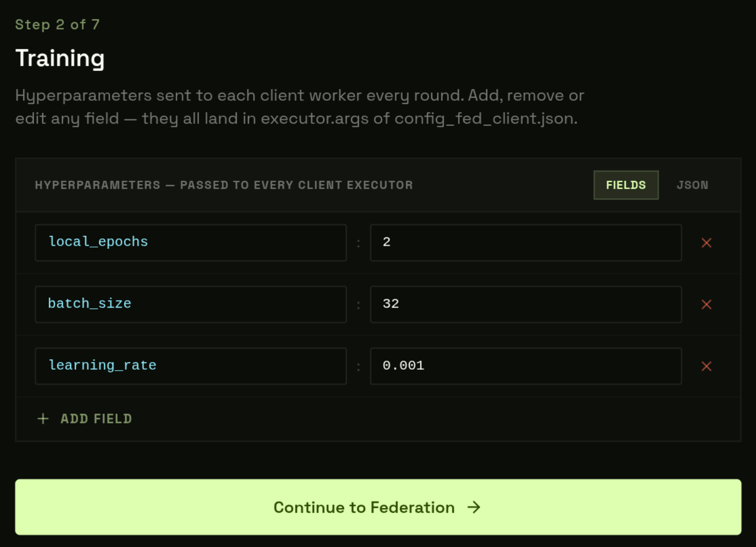The height and width of the screenshot is (547, 756).
Task: Edit the batch_size key name field
Action: (191, 305)
